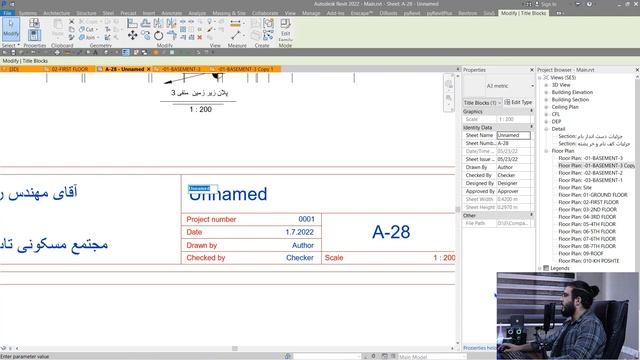Open the File menu tab
The image size is (640, 360).
[7, 13]
